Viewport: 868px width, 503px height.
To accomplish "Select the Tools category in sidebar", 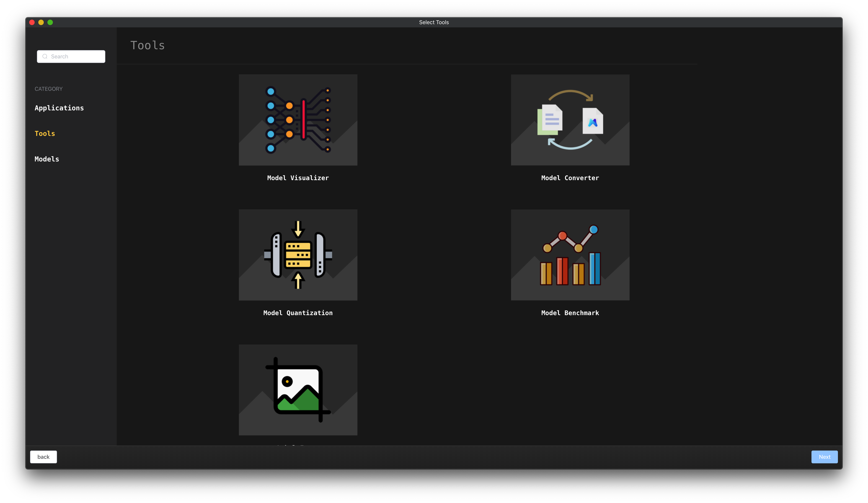I will click(x=45, y=133).
